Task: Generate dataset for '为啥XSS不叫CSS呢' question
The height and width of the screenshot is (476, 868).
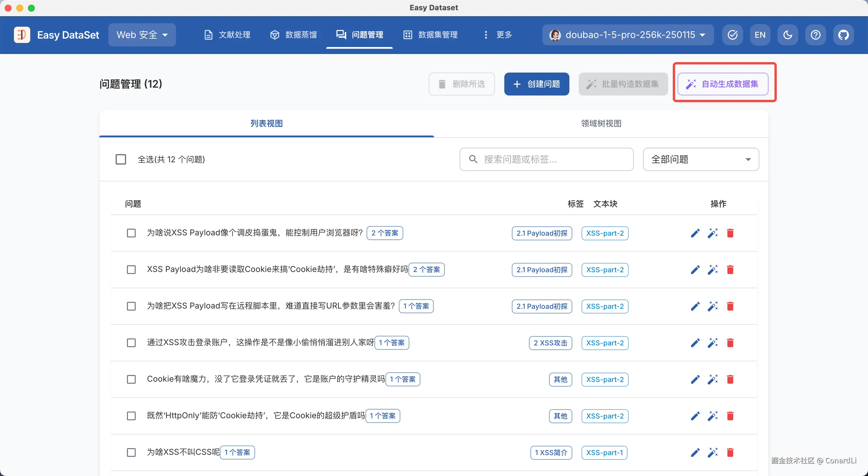Action: pos(712,452)
